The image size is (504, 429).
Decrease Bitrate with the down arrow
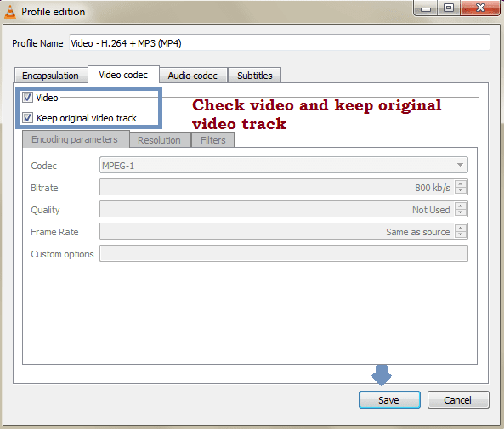click(x=461, y=190)
